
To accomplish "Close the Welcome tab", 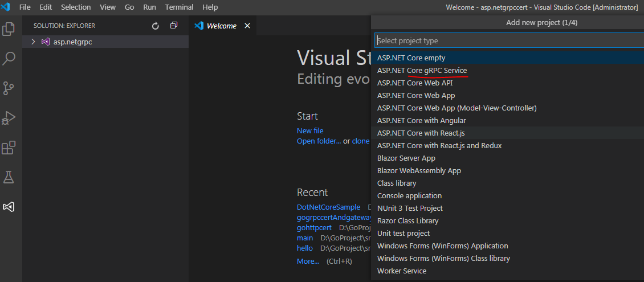I will [247, 26].
